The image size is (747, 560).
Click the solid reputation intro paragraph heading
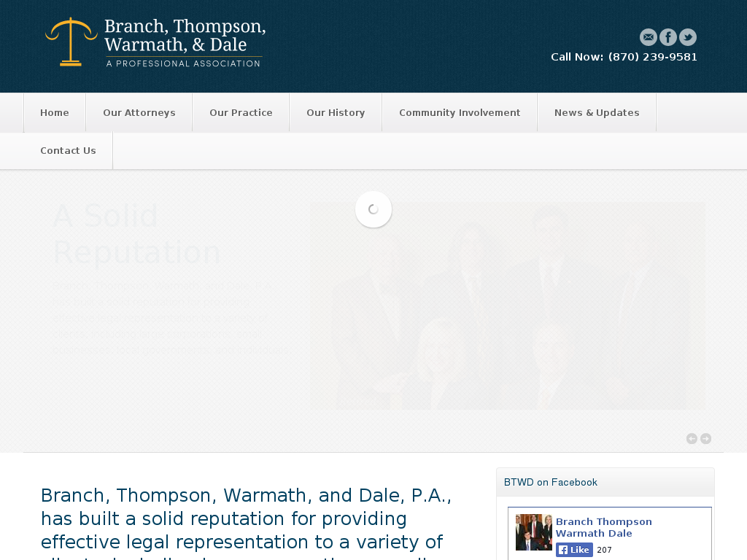coord(246,523)
